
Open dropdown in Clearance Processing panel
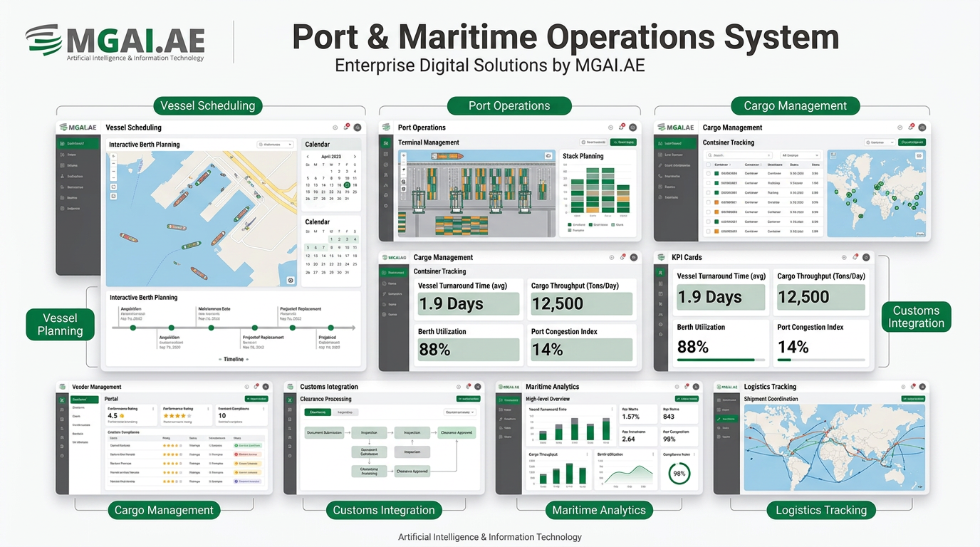click(x=459, y=412)
